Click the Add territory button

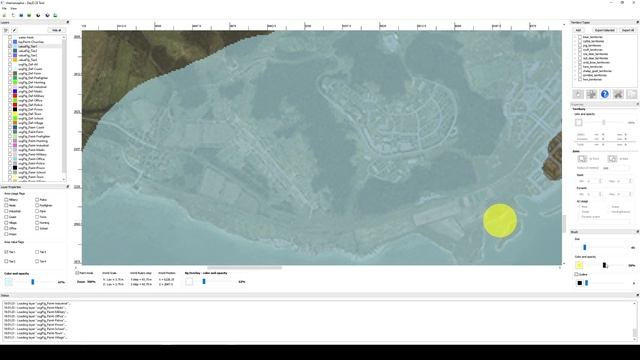(578, 30)
